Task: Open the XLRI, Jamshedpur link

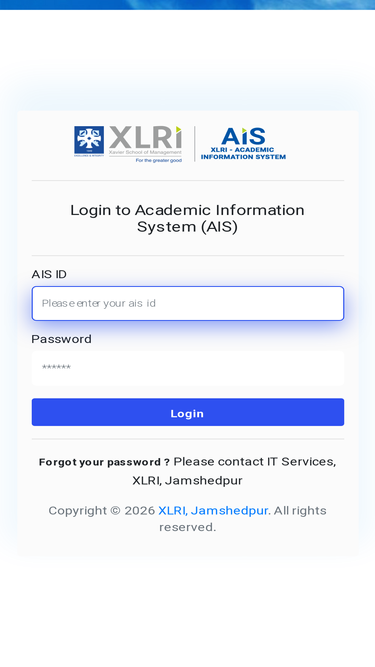Action: point(213,510)
